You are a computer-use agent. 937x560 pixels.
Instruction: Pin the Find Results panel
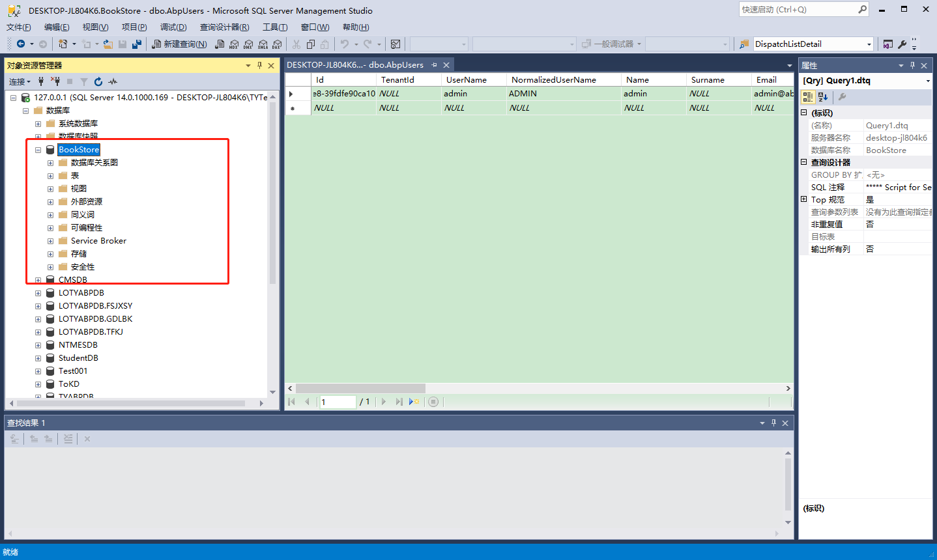click(x=773, y=423)
